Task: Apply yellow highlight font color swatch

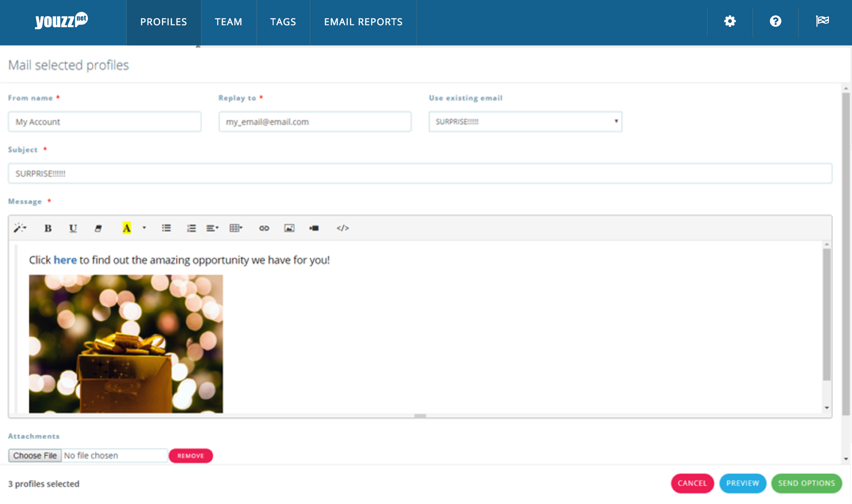Action: click(x=127, y=228)
